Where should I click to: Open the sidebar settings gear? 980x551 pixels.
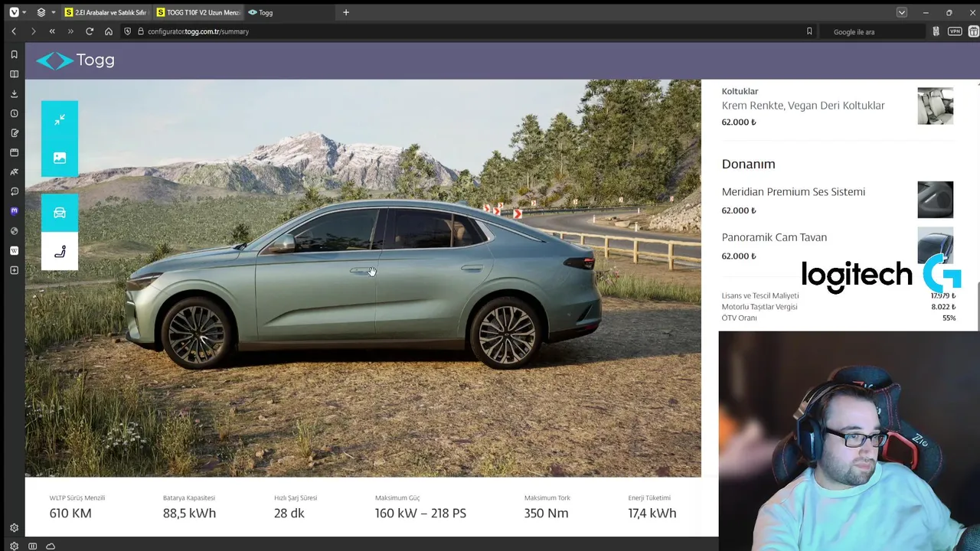[14, 527]
